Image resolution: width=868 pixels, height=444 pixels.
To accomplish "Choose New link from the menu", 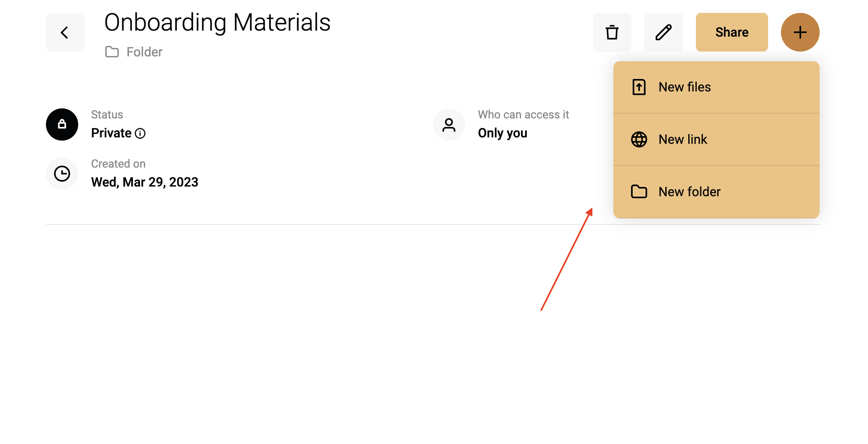I will pos(716,139).
